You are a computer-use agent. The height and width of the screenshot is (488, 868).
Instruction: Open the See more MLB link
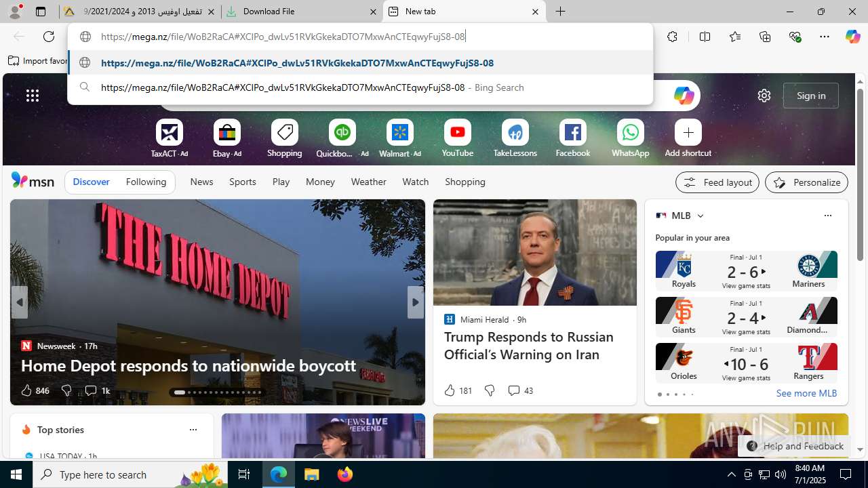[806, 393]
